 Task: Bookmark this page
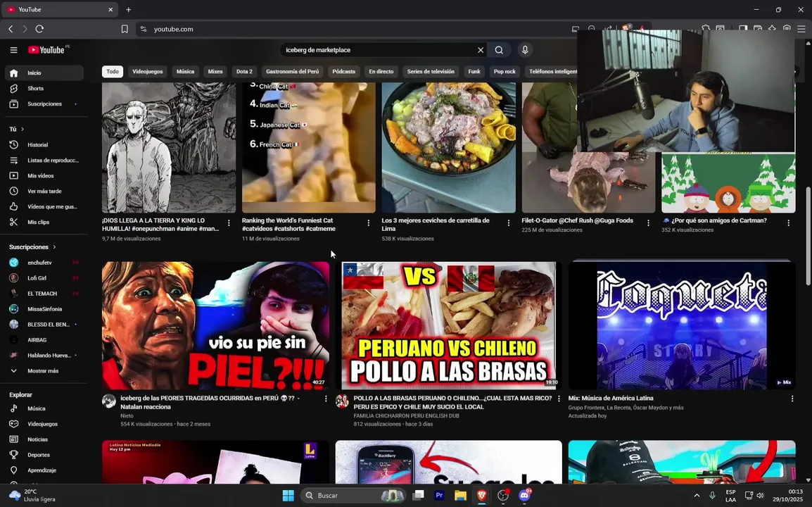click(x=125, y=29)
